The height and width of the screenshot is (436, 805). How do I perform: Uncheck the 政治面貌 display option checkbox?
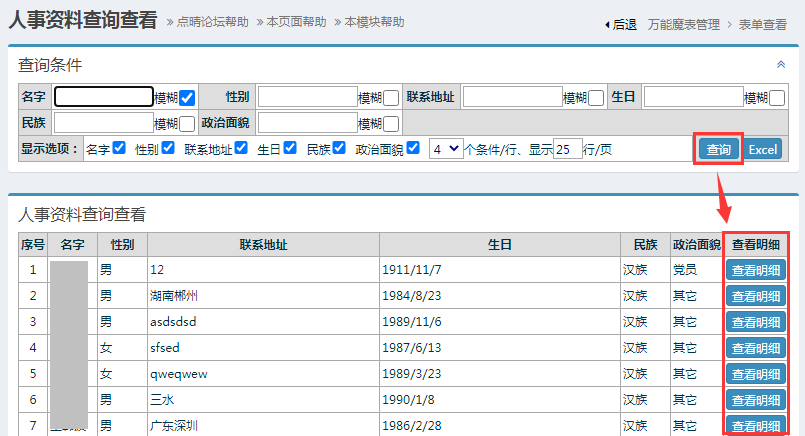pos(413,148)
